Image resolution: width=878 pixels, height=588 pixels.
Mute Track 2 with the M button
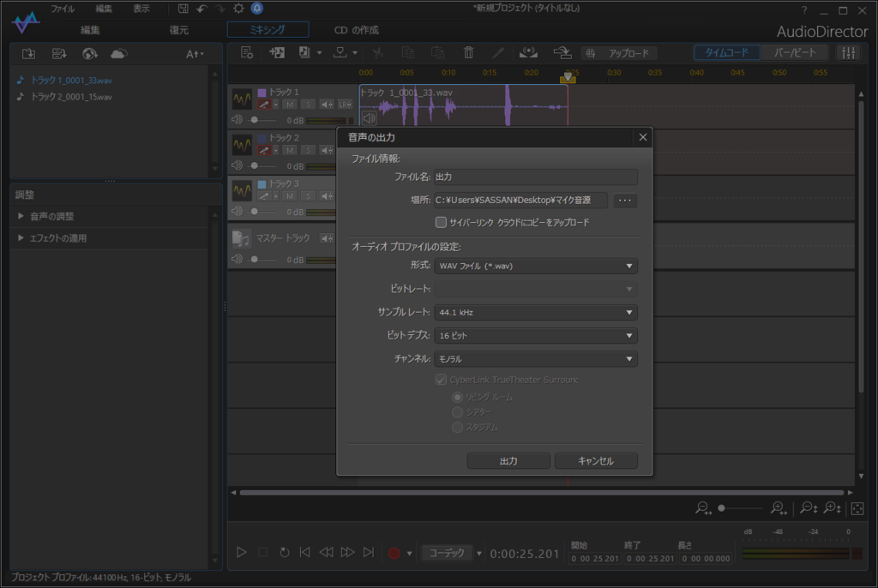point(290,150)
